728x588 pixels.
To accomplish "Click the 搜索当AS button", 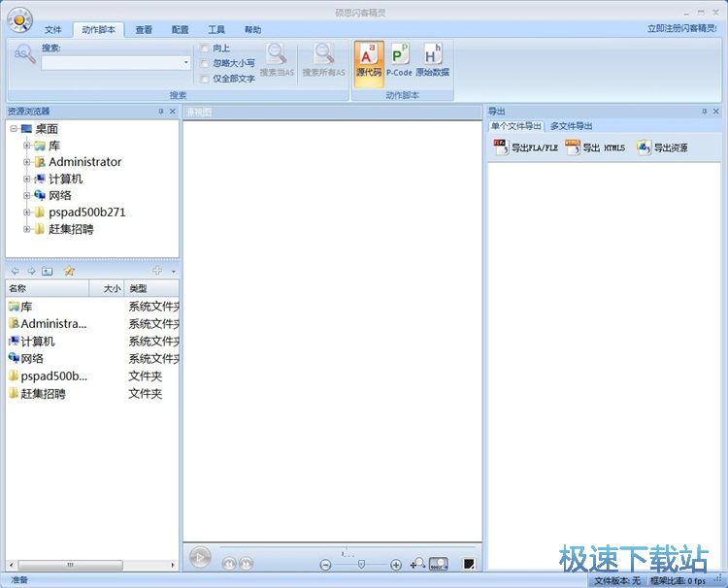I will [x=277, y=60].
